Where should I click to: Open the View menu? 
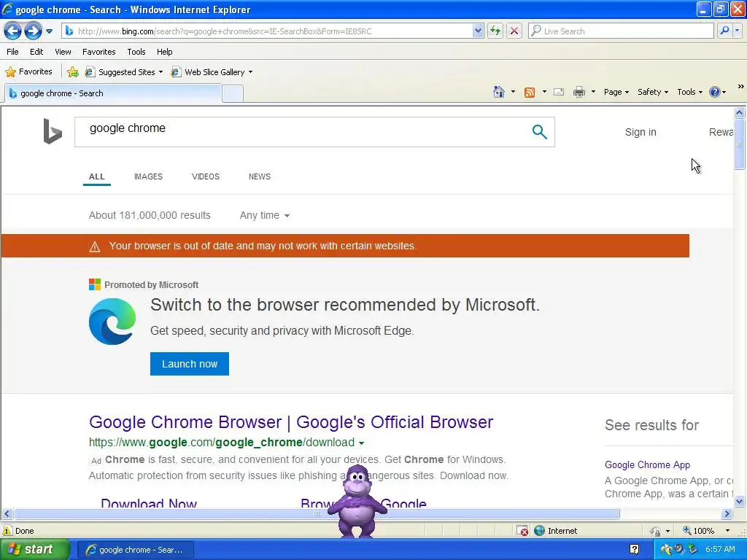(x=63, y=52)
